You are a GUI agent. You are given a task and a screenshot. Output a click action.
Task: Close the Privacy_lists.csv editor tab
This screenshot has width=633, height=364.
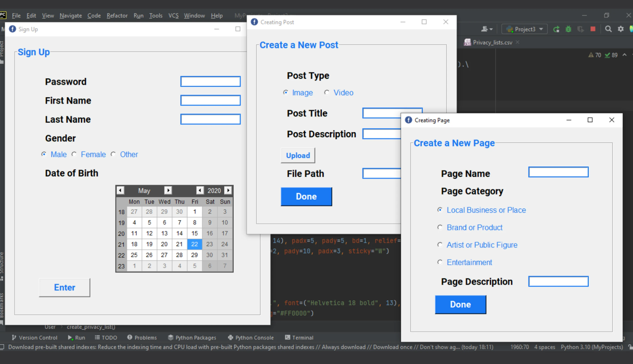[x=518, y=42]
